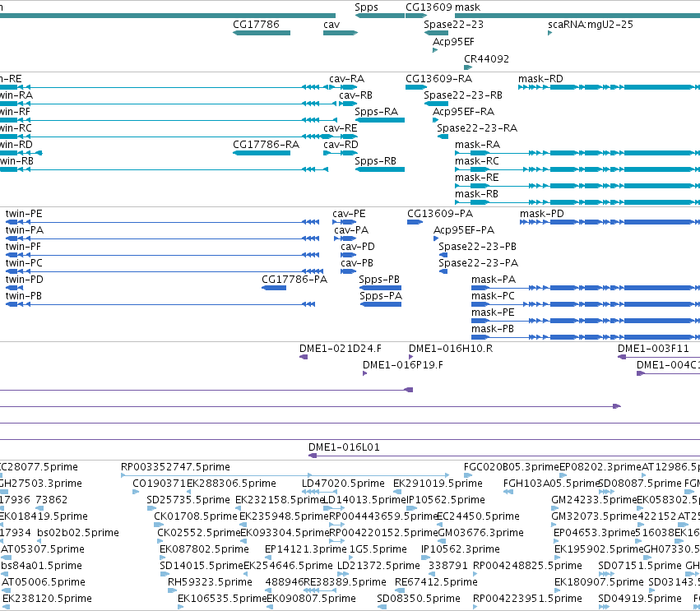Click the mask-RD transcript label
Screen dimensions: 700x611
540,79
